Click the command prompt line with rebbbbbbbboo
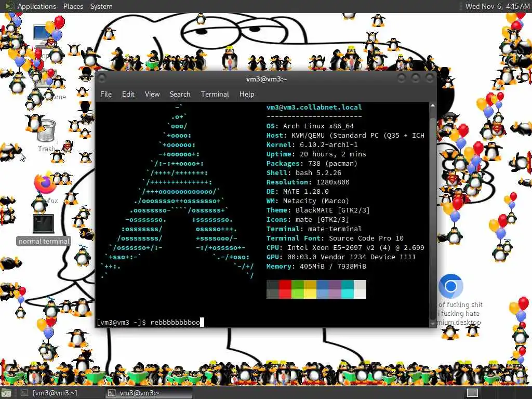 click(150, 322)
